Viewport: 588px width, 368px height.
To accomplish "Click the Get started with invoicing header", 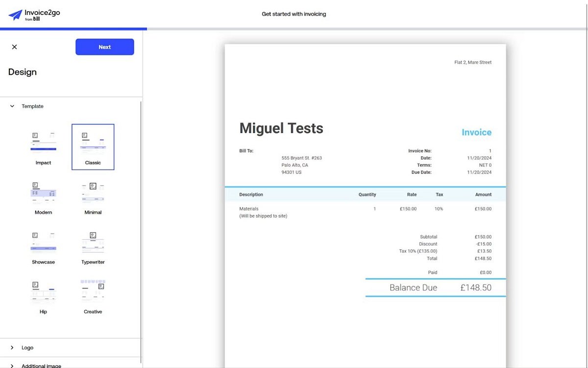I will click(x=294, y=14).
